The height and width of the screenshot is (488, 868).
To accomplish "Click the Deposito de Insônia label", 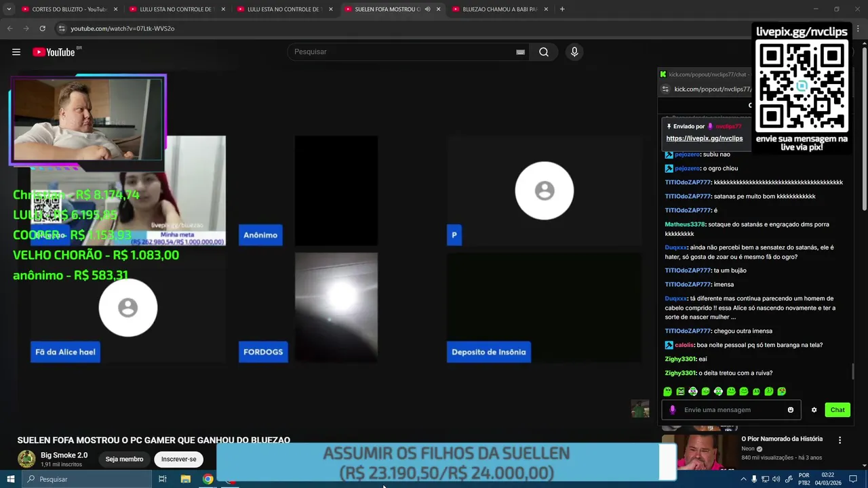I will 488,352.
